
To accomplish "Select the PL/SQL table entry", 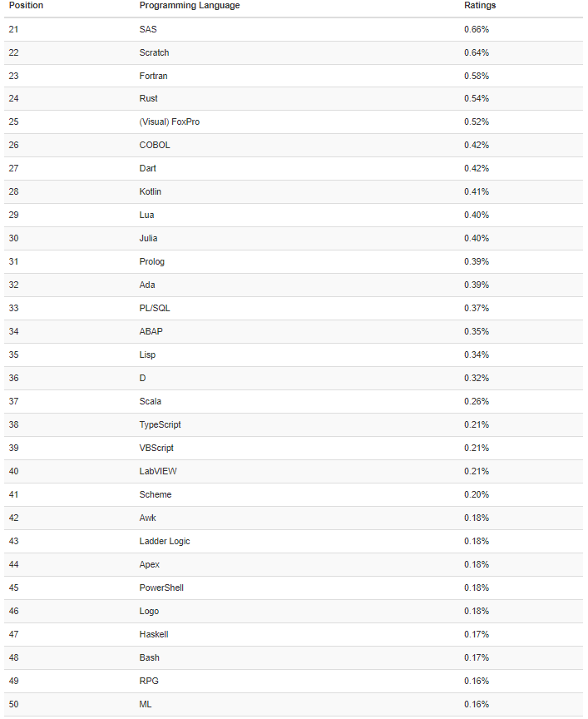I will [x=155, y=309].
